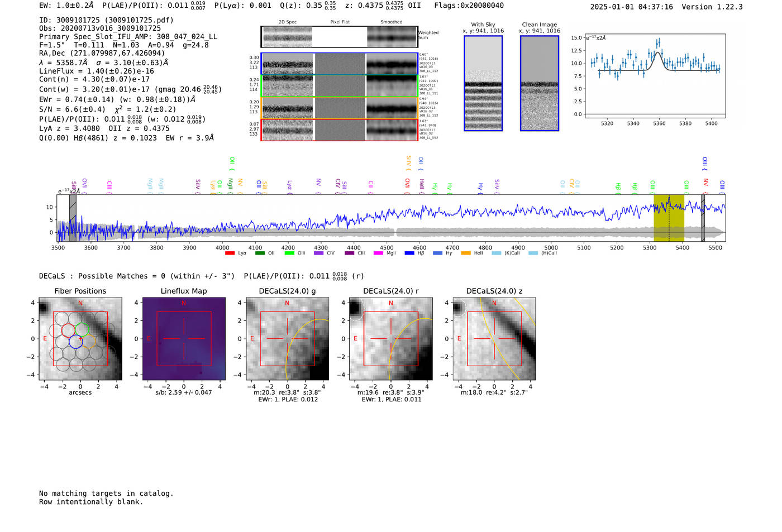Click the m:20.3 re:3.8" g-band caption
This screenshot has height=532, width=782.
click(287, 392)
